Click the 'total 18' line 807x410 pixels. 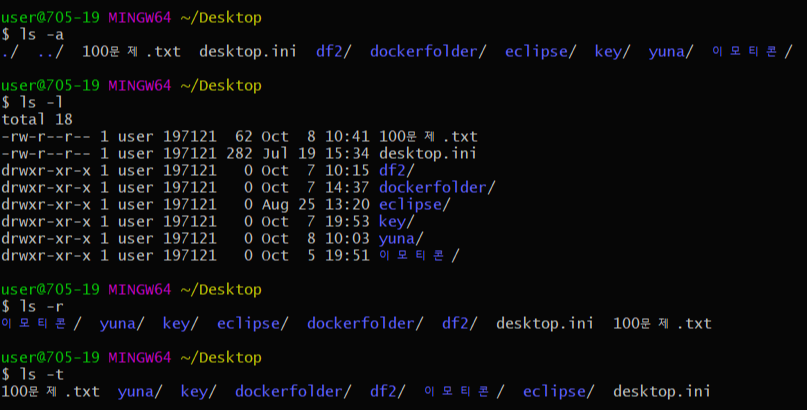tap(37, 119)
